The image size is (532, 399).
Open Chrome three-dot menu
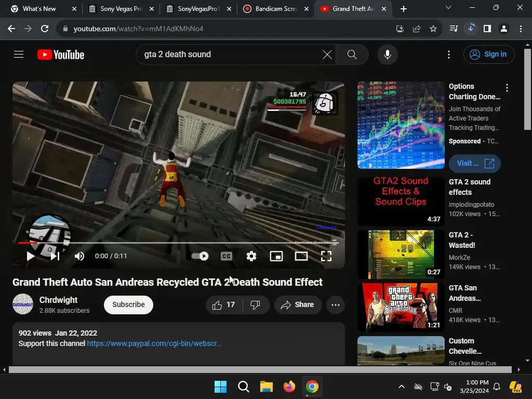[x=521, y=29]
